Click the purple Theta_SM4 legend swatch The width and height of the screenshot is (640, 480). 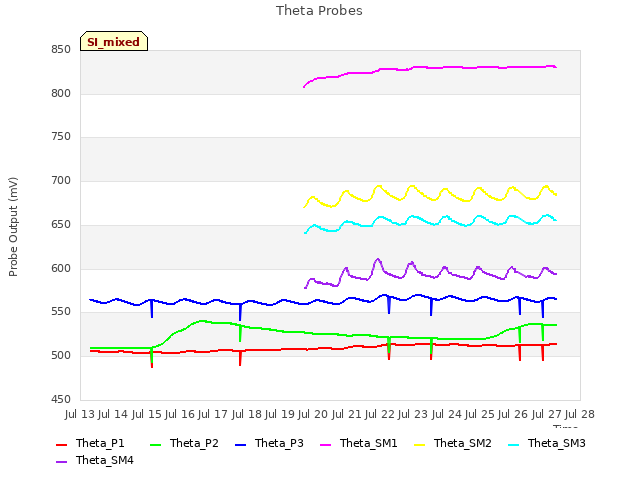tap(61, 462)
